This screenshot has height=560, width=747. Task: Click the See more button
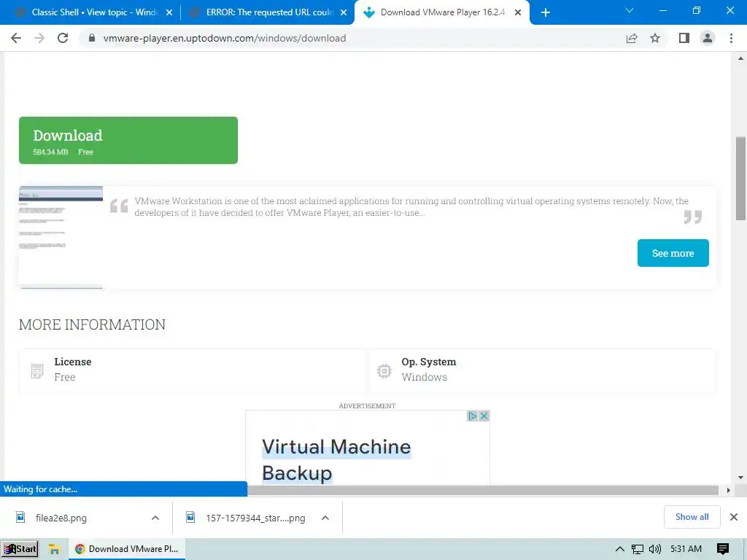click(673, 253)
